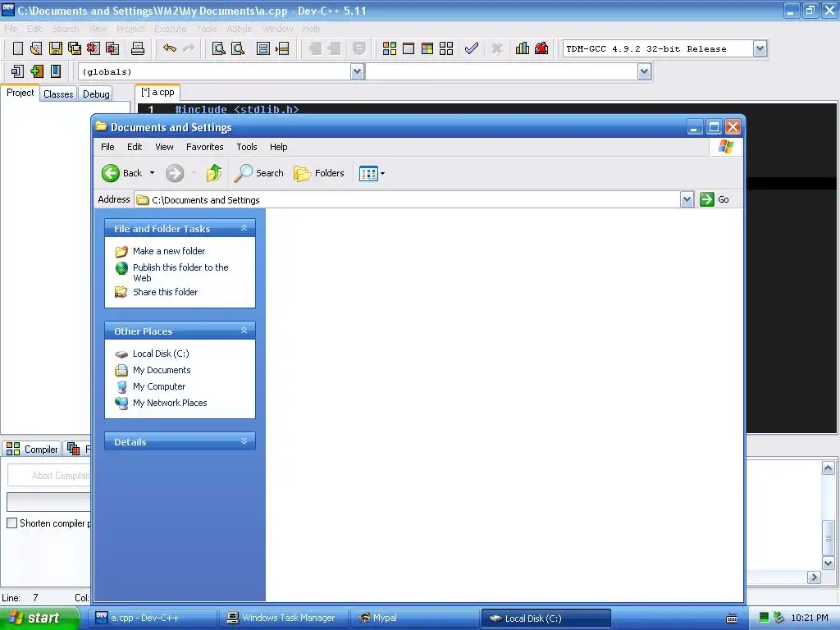Collapse the Other Places panel

tap(244, 331)
